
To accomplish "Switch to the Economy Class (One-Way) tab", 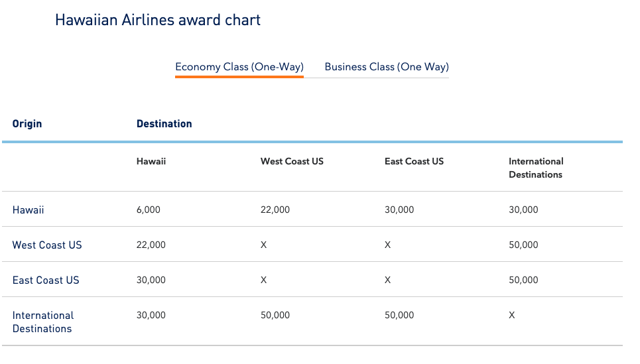I will (x=239, y=67).
